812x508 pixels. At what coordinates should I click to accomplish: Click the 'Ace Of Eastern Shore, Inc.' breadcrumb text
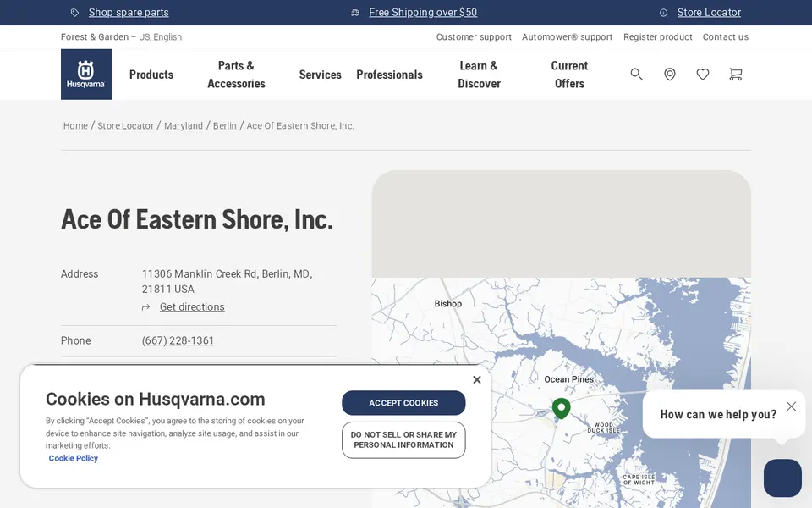300,125
